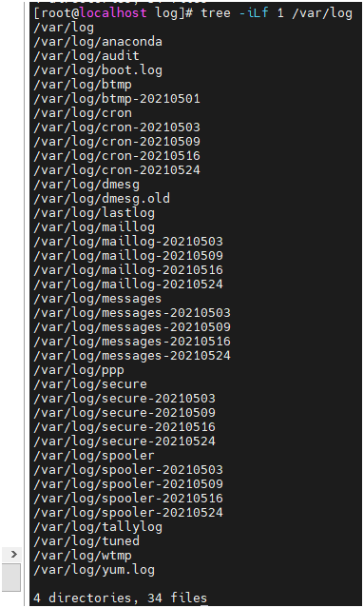
Task: Click /var/log/secure-20210524 text
Action: 125,441
